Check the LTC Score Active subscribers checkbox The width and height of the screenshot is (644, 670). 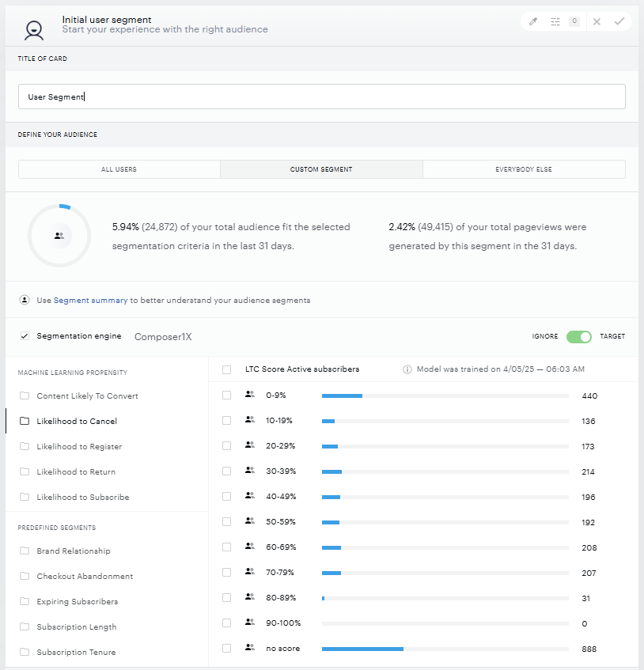[226, 369]
